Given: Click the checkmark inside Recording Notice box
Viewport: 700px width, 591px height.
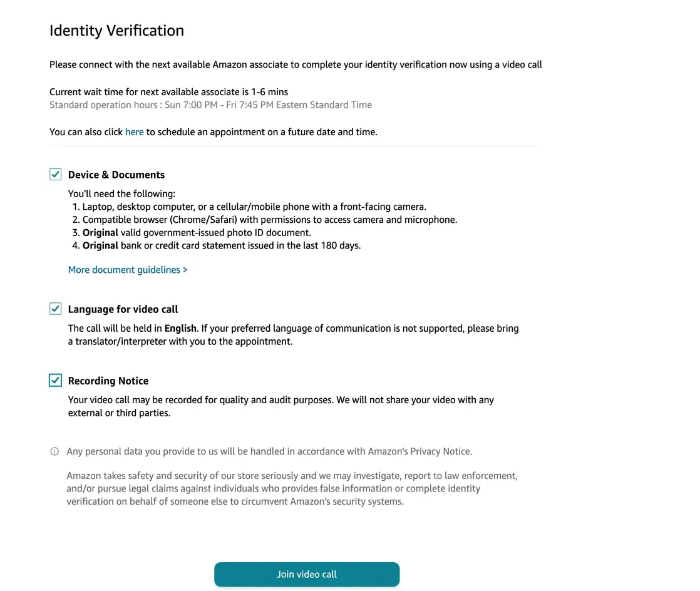Looking at the screenshot, I should [55, 380].
